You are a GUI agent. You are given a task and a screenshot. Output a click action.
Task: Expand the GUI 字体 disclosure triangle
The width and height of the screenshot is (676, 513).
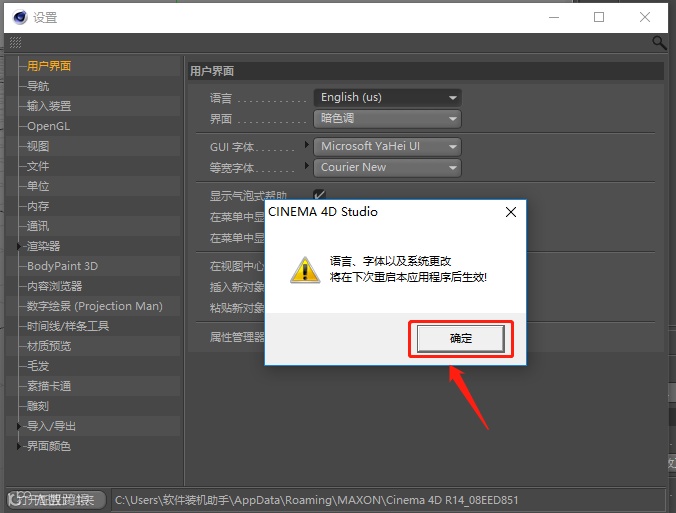click(x=307, y=144)
